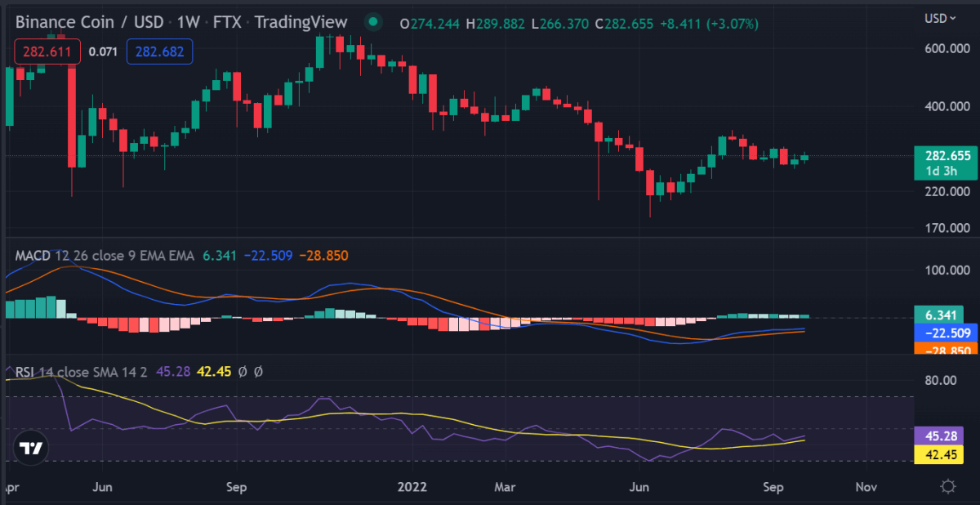Image resolution: width=980 pixels, height=505 pixels.
Task: Click the green market status dot
Action: coord(373,22)
